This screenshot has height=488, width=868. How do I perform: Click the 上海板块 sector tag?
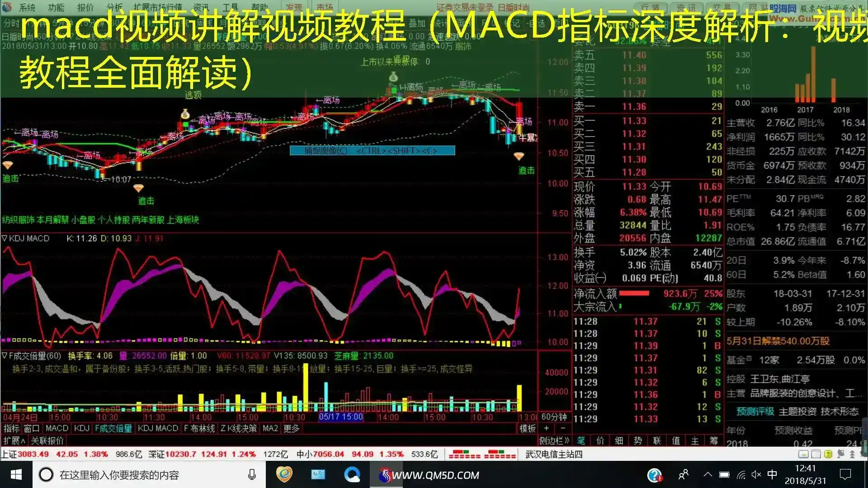tap(183, 220)
